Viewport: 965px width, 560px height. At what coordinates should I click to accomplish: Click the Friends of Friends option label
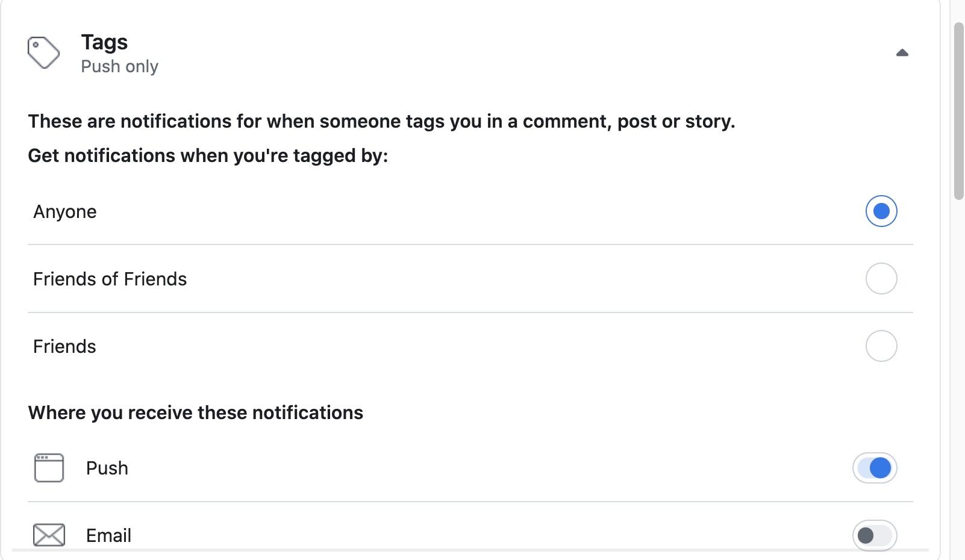pos(110,279)
